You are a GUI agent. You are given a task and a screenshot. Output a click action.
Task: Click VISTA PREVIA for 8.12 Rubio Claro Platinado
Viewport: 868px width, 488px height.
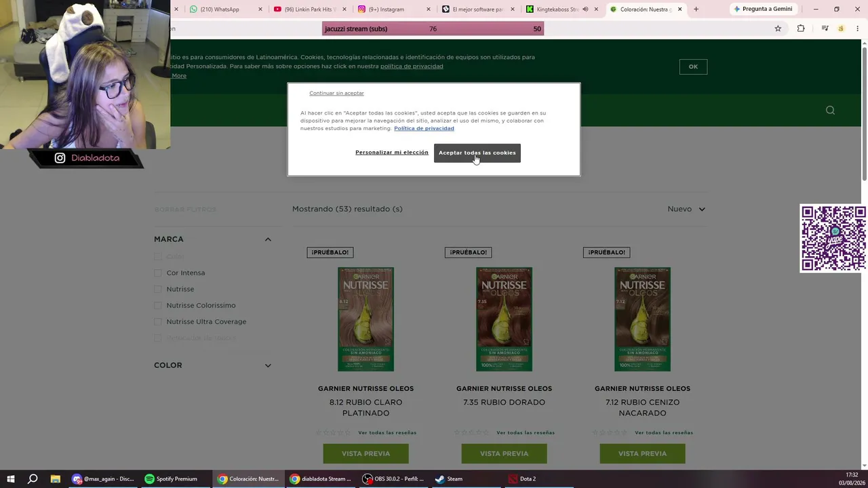(366, 453)
